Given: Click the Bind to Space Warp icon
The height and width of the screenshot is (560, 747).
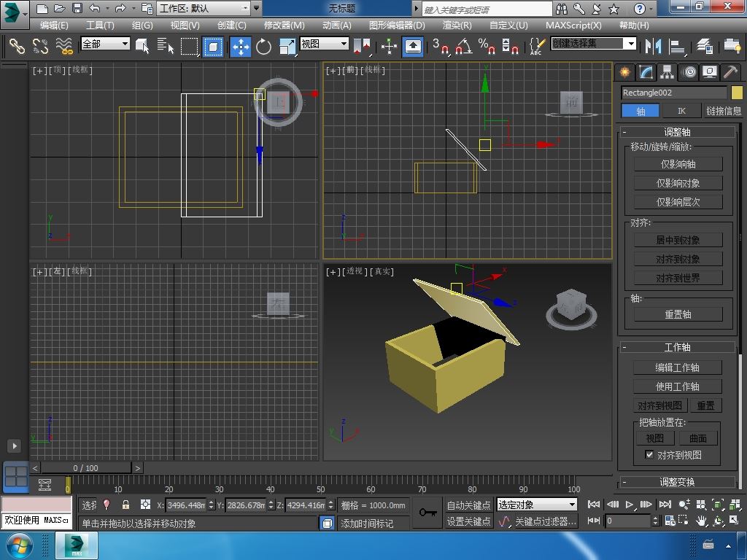Looking at the screenshot, I should click(64, 46).
